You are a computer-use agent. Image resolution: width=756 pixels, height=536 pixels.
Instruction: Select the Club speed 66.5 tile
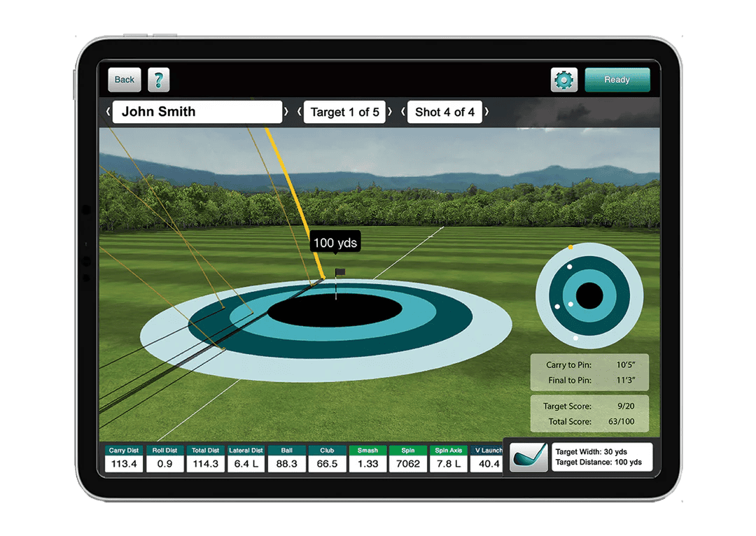click(327, 458)
